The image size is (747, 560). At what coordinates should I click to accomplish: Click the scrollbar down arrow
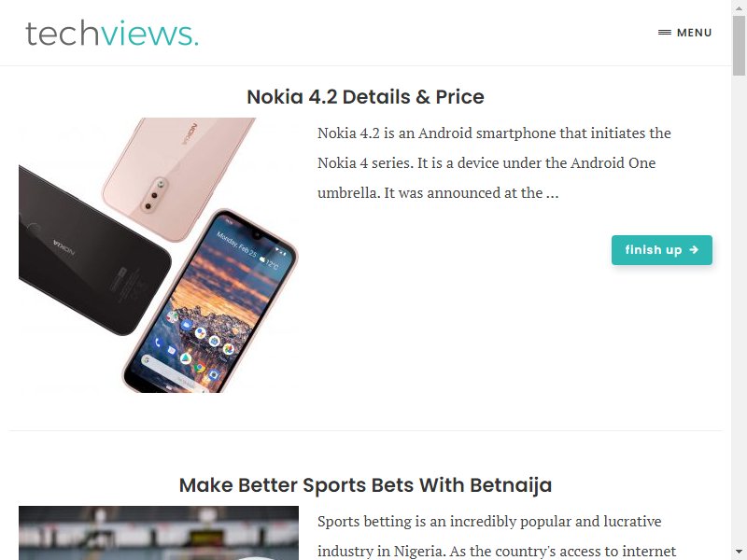pyautogui.click(x=739, y=553)
